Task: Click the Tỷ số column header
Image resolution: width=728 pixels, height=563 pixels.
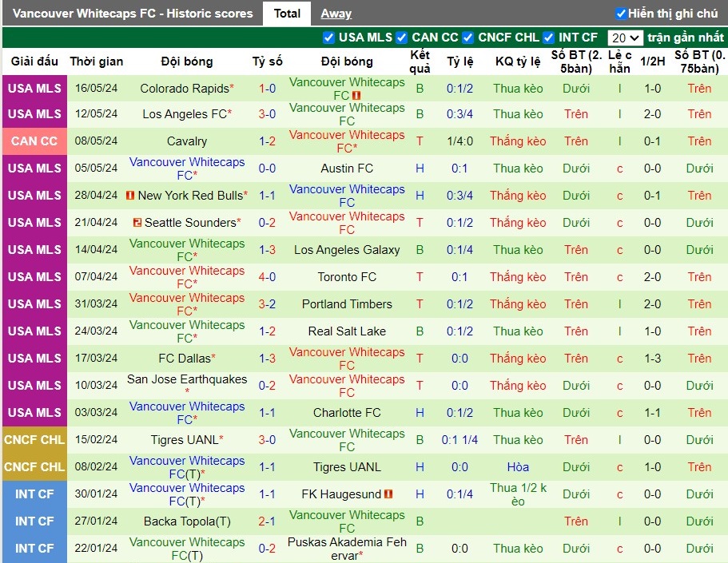Action: (x=268, y=61)
